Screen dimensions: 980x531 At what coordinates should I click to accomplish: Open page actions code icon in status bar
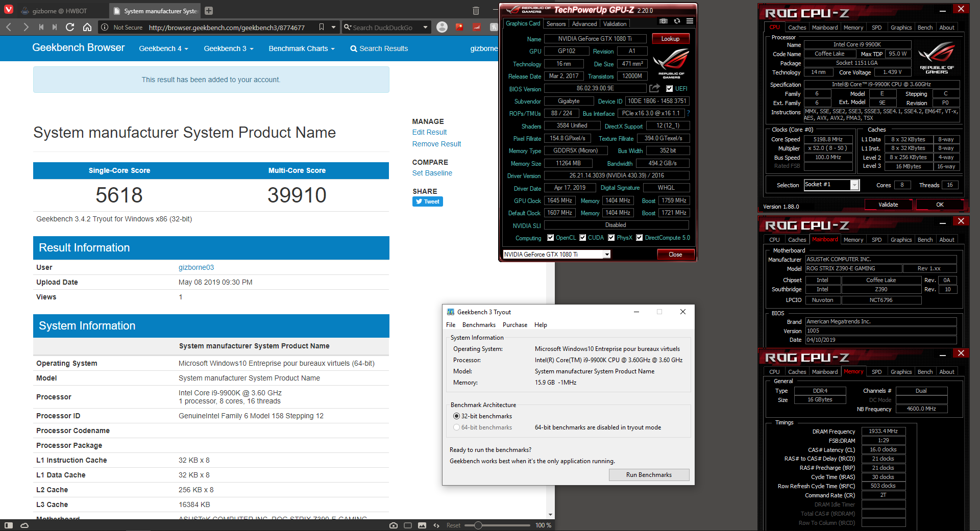(436, 525)
